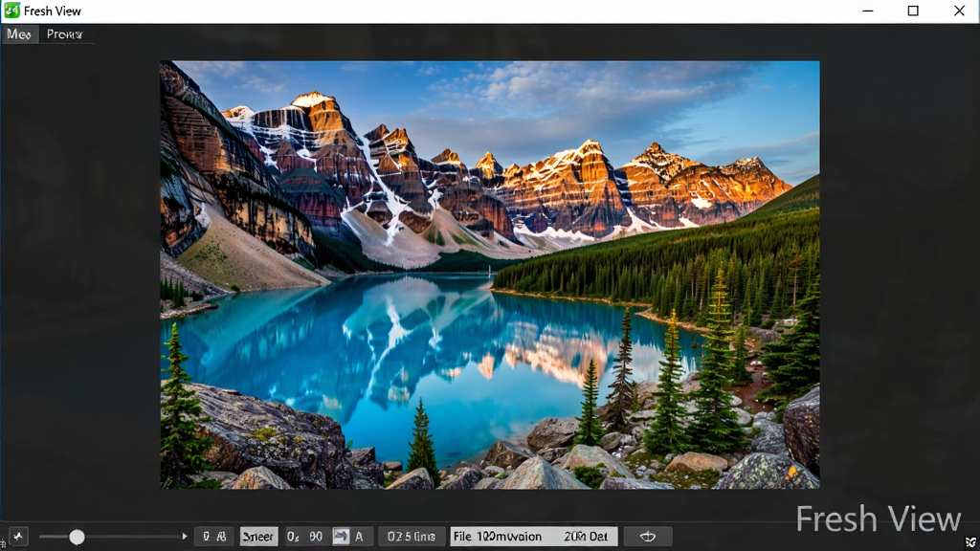The width and height of the screenshot is (980, 551).
Task: Click the small icon in the window's bottom-right corner
Action: (x=970, y=542)
